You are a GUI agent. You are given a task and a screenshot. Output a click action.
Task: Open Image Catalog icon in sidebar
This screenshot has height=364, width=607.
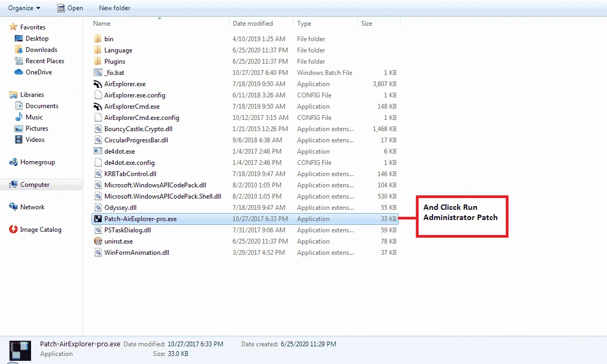[x=13, y=229]
